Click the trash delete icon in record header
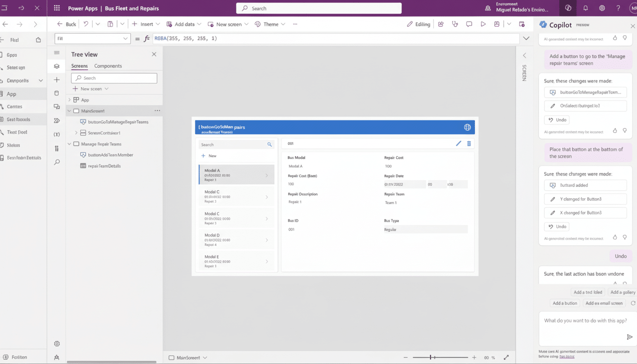 tap(469, 144)
